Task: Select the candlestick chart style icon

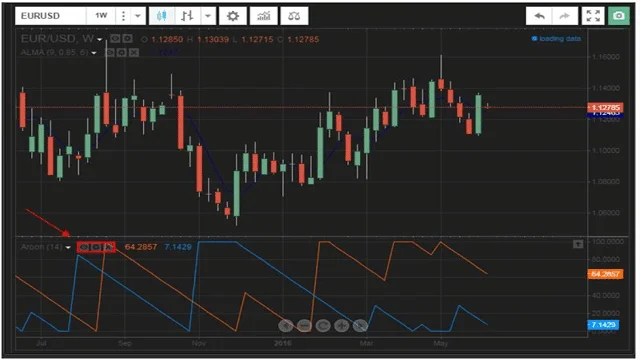Action: [162, 16]
